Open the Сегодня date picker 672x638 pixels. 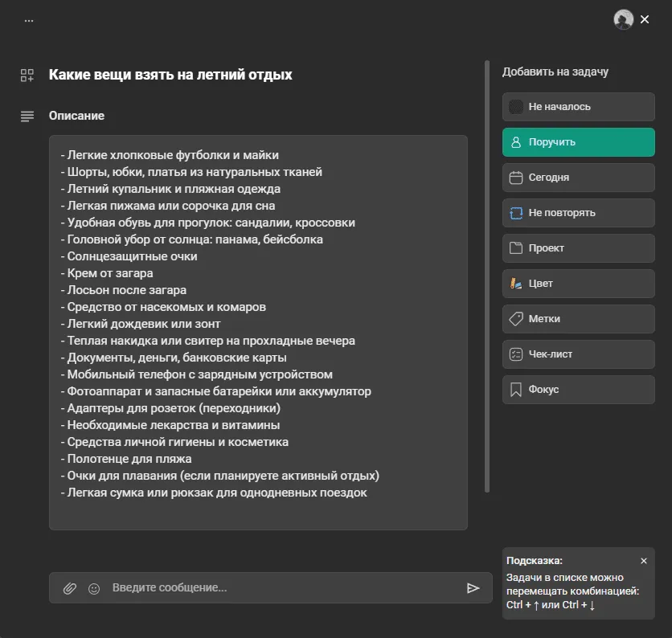pos(578,178)
